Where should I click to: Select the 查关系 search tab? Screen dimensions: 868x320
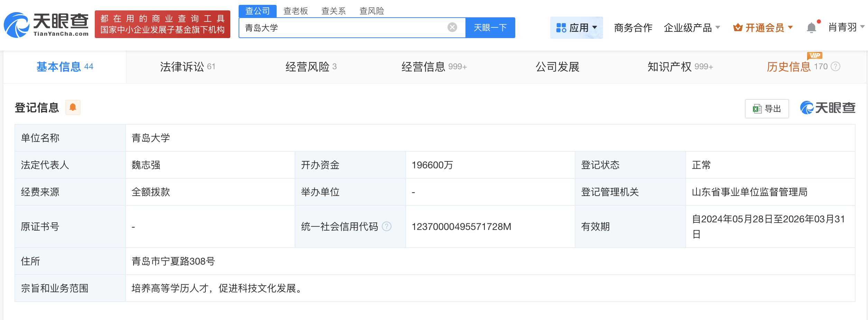pyautogui.click(x=334, y=11)
